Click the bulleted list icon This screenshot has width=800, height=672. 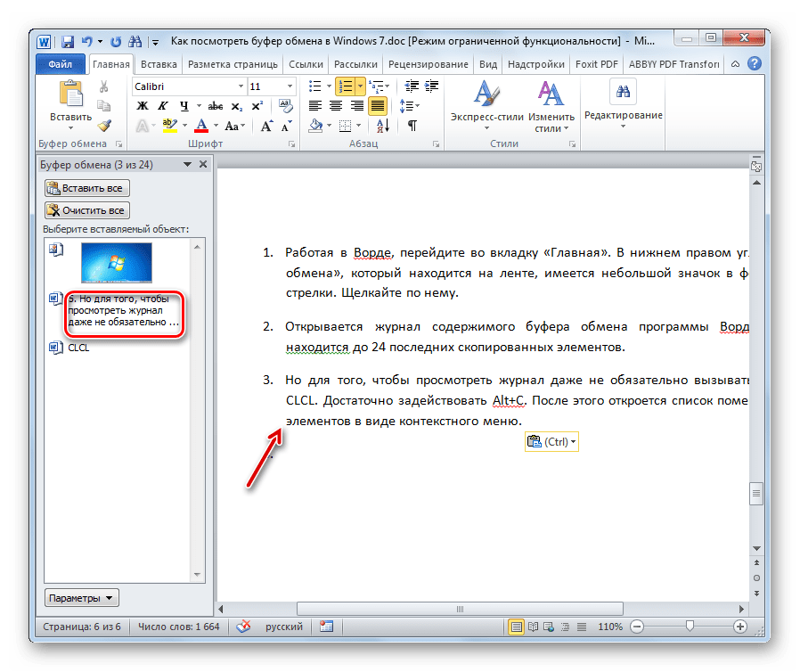point(315,86)
